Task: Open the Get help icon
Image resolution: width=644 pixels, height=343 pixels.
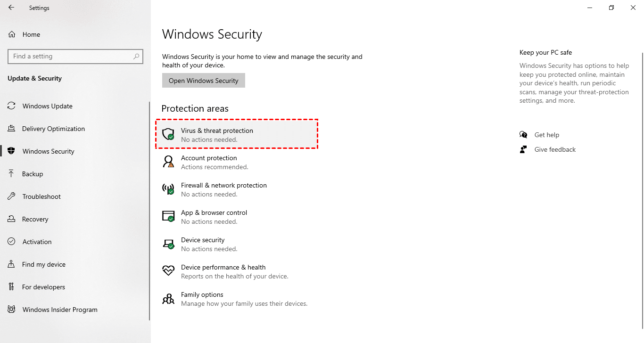Action: tap(524, 134)
